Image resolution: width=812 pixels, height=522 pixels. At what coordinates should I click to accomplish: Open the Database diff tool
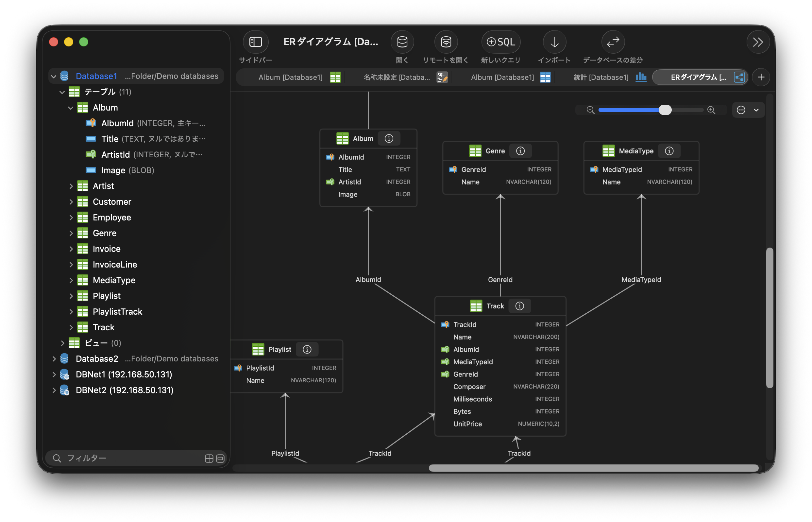point(613,42)
